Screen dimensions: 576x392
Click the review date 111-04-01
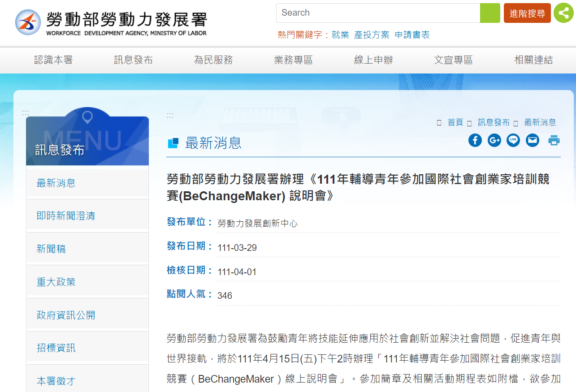pyautogui.click(x=237, y=272)
